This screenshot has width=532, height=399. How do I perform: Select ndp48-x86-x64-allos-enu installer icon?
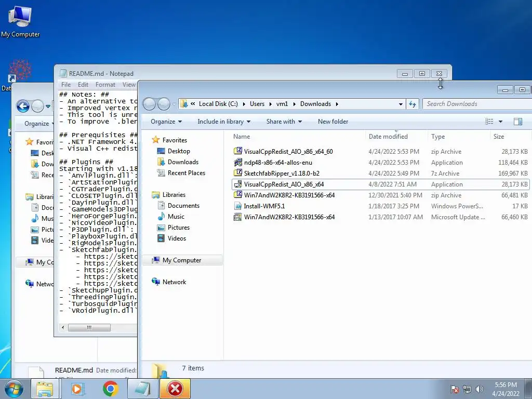click(238, 162)
